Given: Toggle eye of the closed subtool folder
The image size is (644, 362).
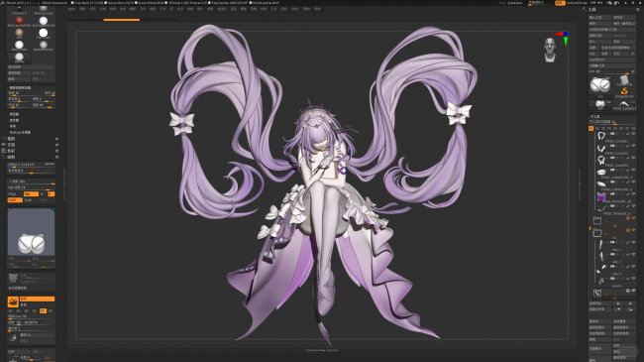Looking at the screenshot, I should click(633, 218).
